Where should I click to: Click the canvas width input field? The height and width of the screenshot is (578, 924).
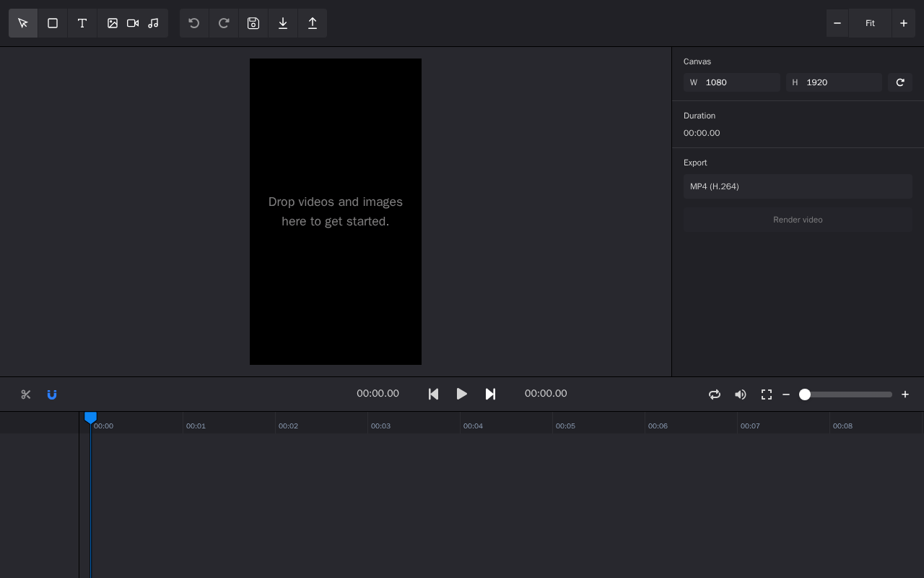coord(740,82)
